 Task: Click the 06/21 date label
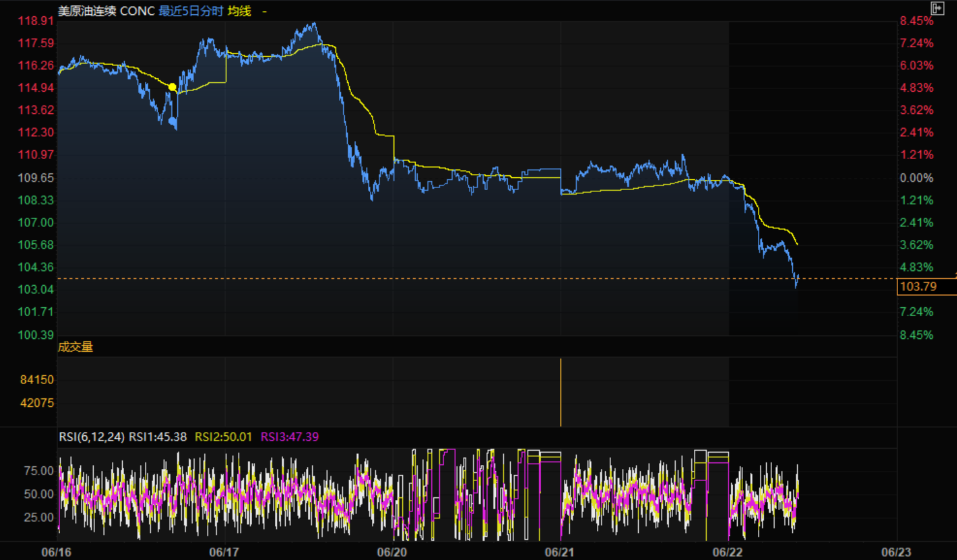pos(559,552)
